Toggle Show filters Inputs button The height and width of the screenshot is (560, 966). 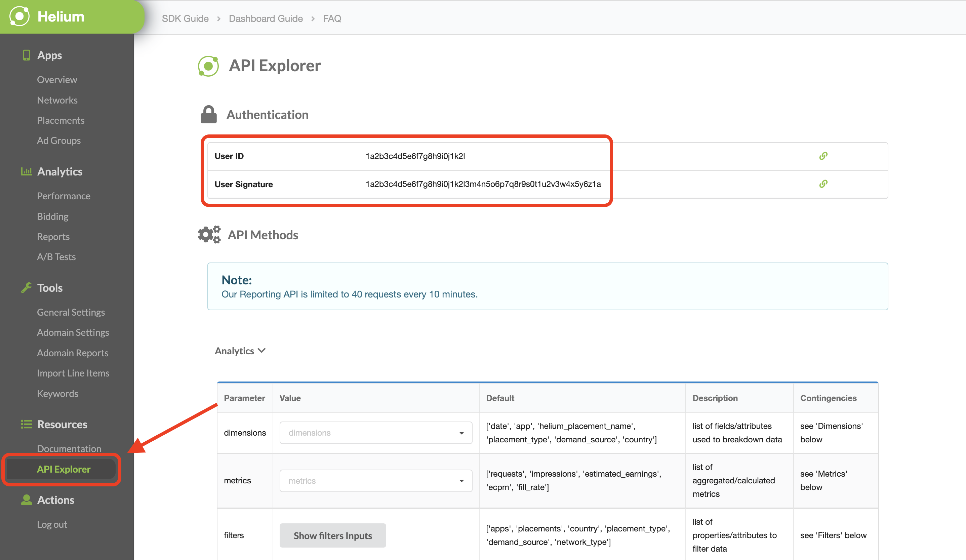[332, 535]
